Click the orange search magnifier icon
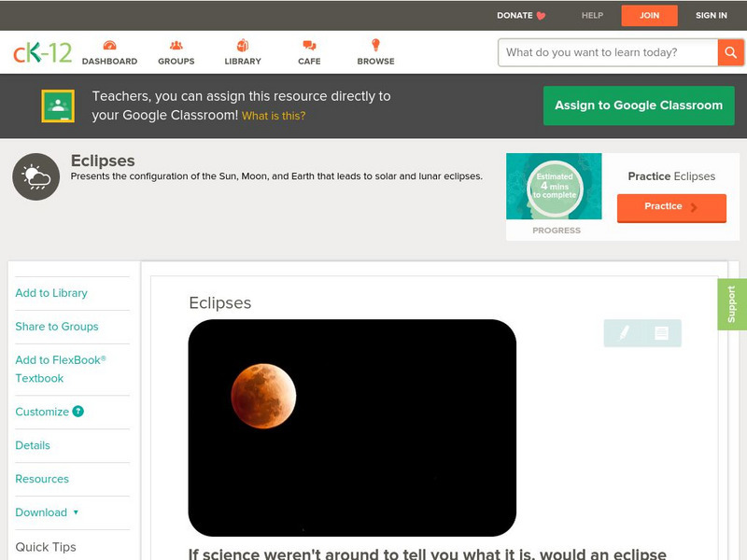Image resolution: width=747 pixels, height=560 pixels. (731, 52)
